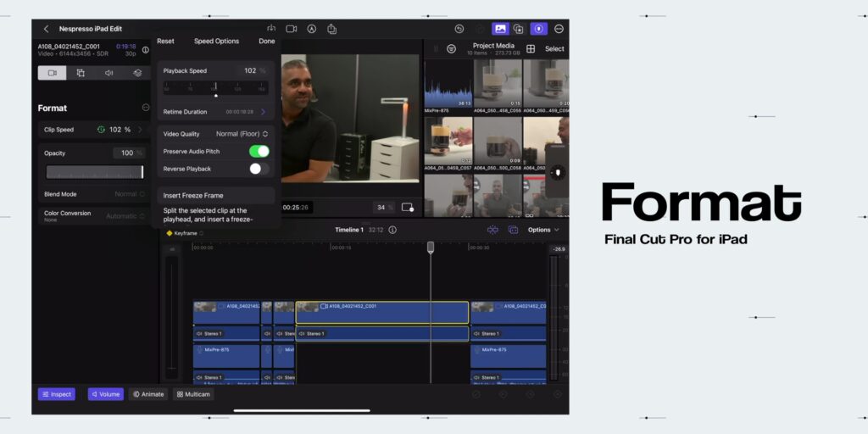Toggle the Keyframe diamond control
868x434 pixels.
170,233
